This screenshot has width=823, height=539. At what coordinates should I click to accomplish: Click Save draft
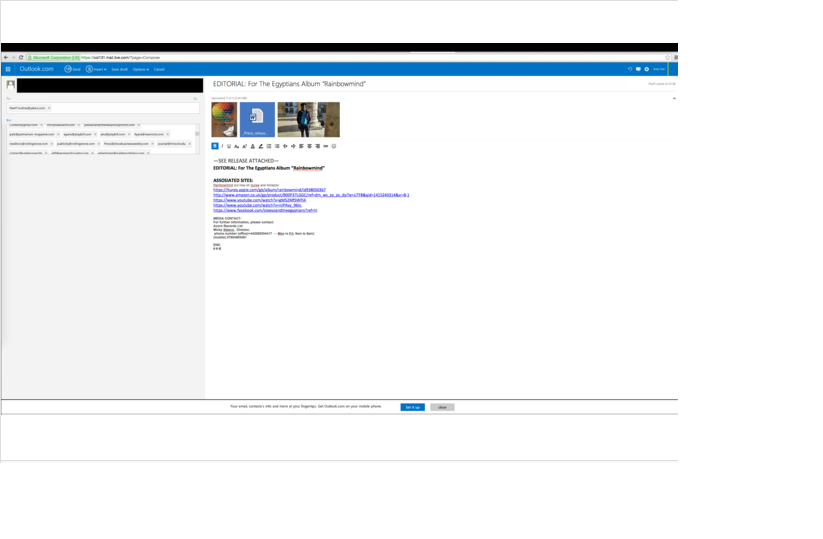point(120,69)
